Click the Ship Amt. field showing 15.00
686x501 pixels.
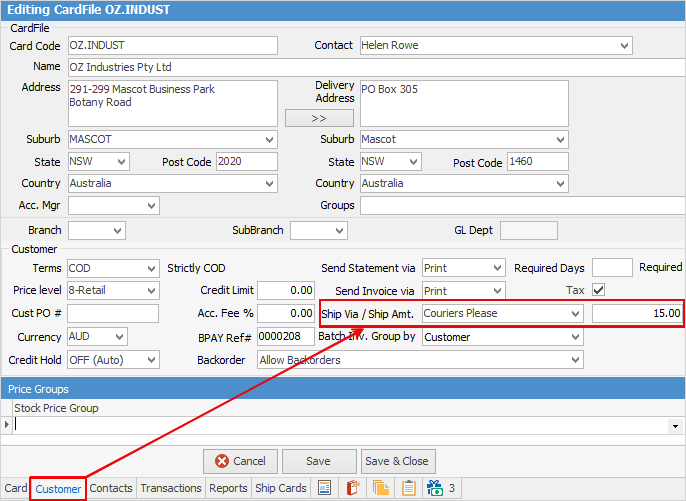click(637, 314)
